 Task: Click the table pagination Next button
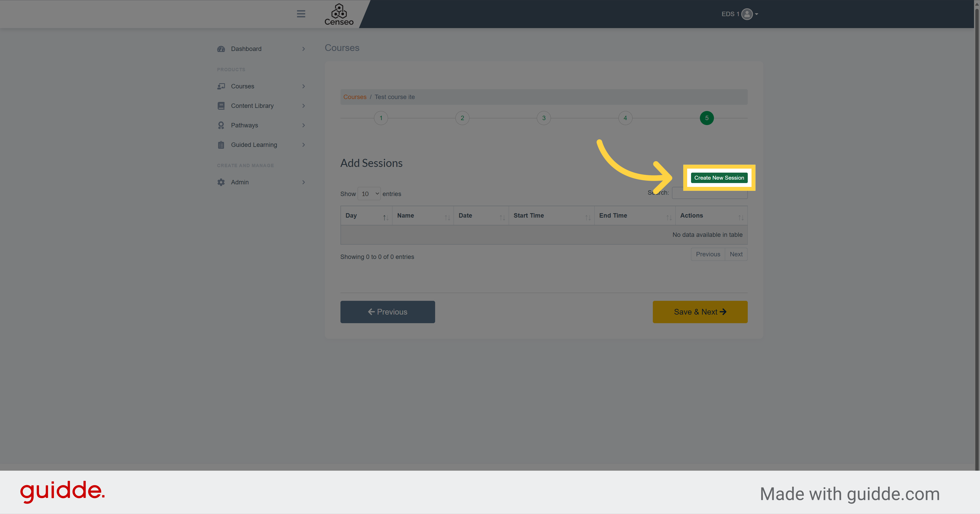[736, 254]
